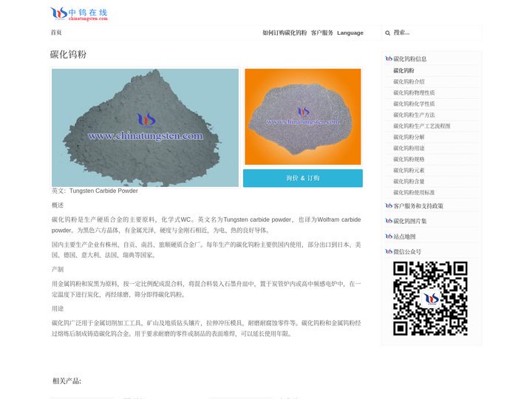This screenshot has height=399, width=532.
Task: Click the 询价 & 订购 button
Action: [x=303, y=178]
